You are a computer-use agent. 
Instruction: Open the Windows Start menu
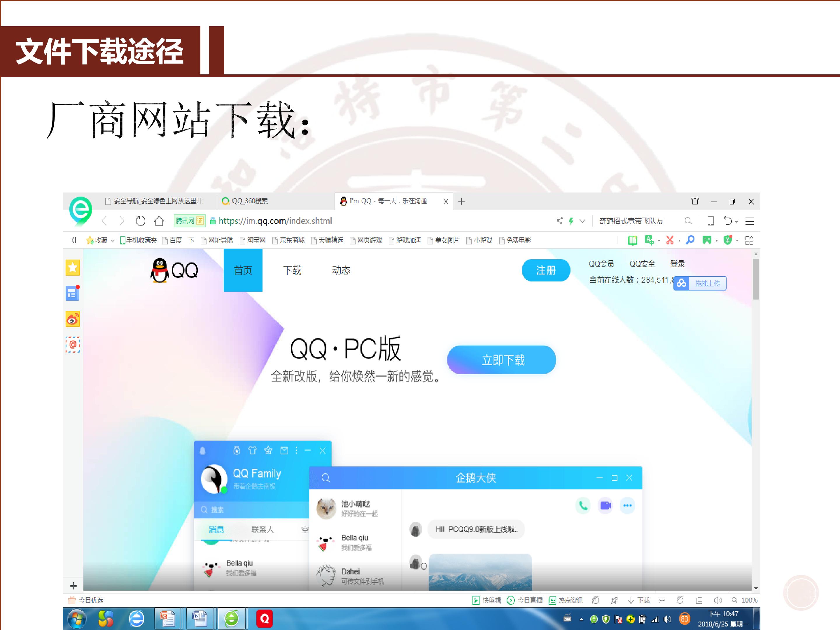click(x=77, y=619)
